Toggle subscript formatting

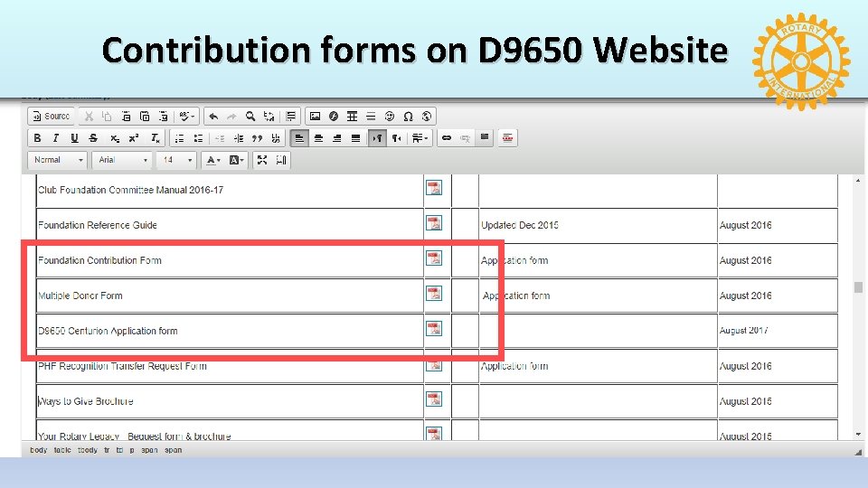coord(115,137)
